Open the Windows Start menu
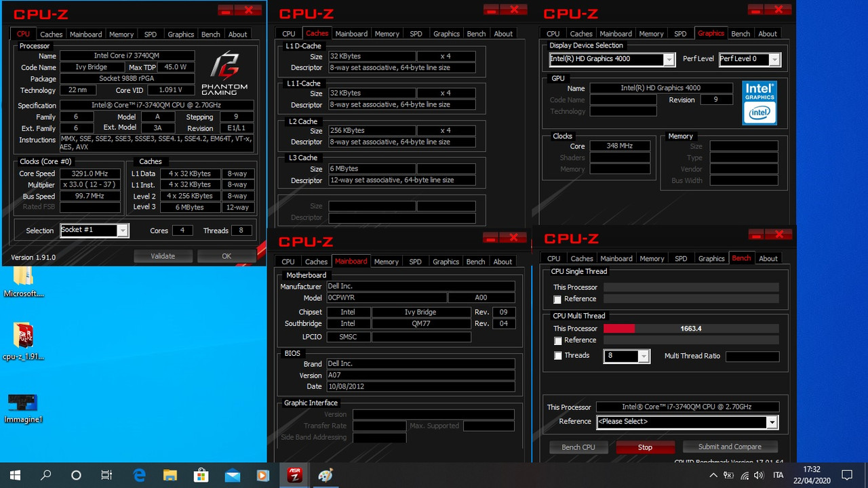Screen dimensions: 868x488 tap(15, 475)
